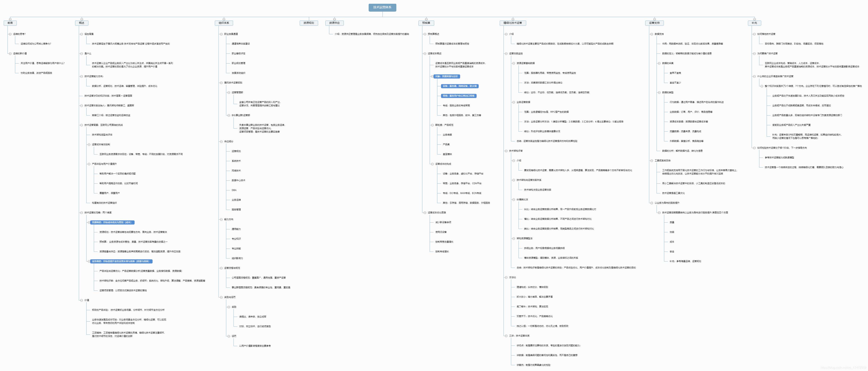The width and height of the screenshot is (868, 371).
Task: Collapse the 颗粒度:产品规范 node
Action: coord(432,125)
